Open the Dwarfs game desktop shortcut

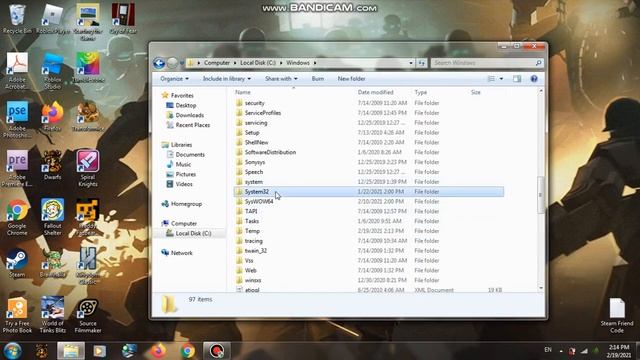[53, 165]
